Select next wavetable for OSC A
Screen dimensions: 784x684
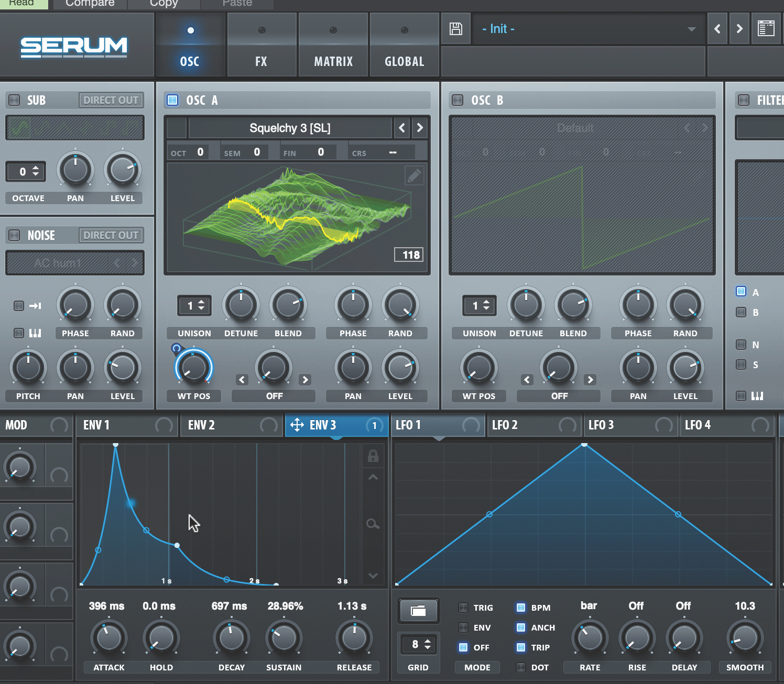click(x=419, y=128)
